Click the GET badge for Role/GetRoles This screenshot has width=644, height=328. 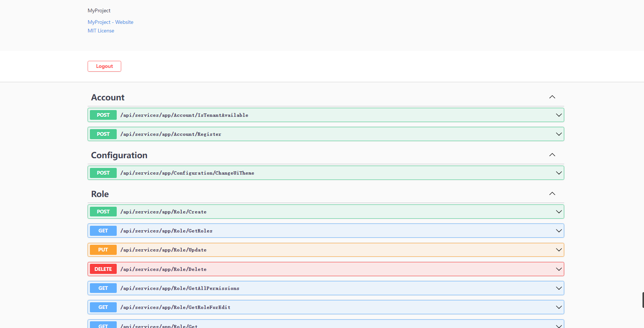(x=103, y=231)
